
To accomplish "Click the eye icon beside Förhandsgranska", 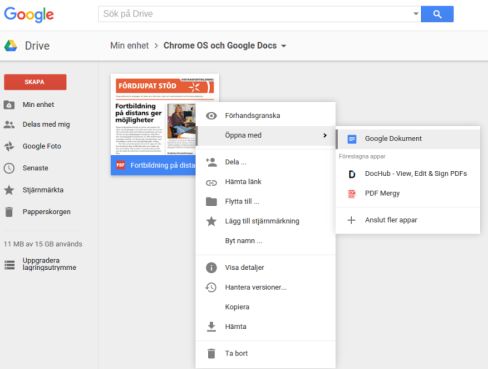I will (211, 116).
